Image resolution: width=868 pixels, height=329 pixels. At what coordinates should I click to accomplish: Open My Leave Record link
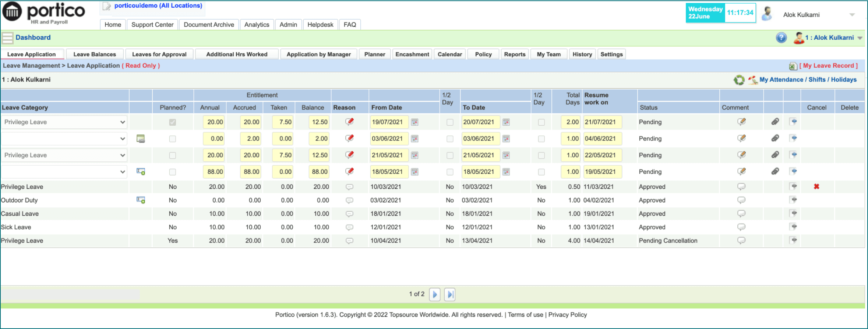pyautogui.click(x=828, y=66)
